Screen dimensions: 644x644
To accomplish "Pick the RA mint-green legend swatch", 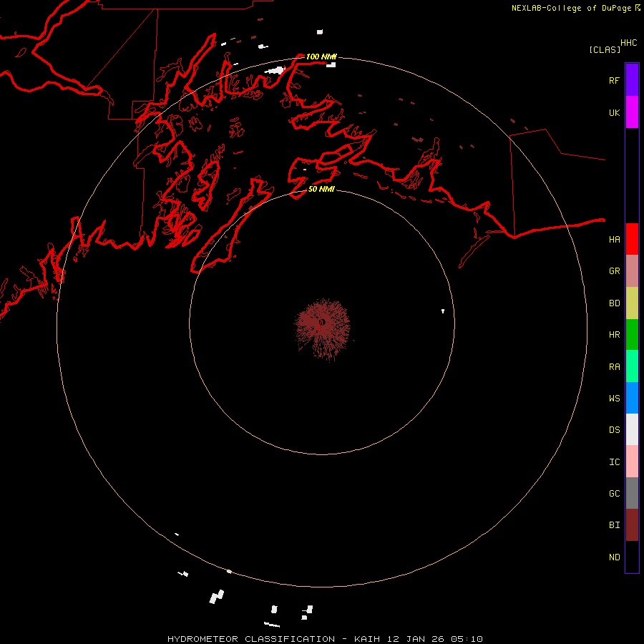I will 632,366.
